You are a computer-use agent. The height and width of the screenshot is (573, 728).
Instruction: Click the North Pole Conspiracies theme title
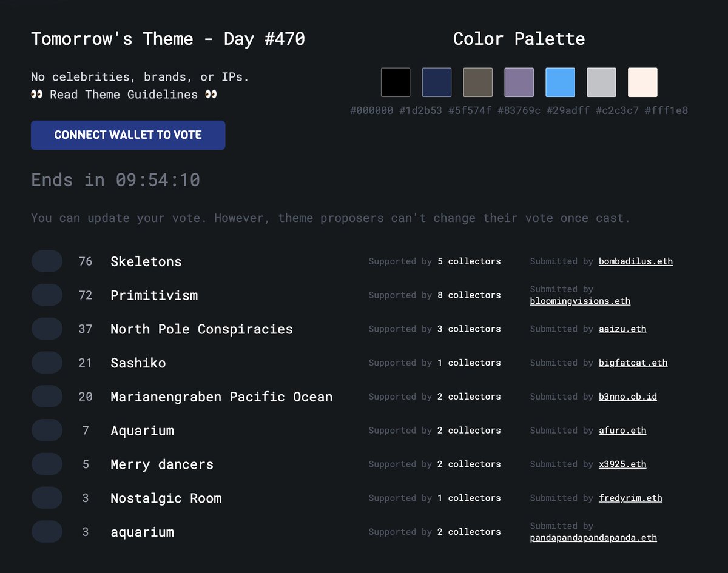[x=201, y=329]
